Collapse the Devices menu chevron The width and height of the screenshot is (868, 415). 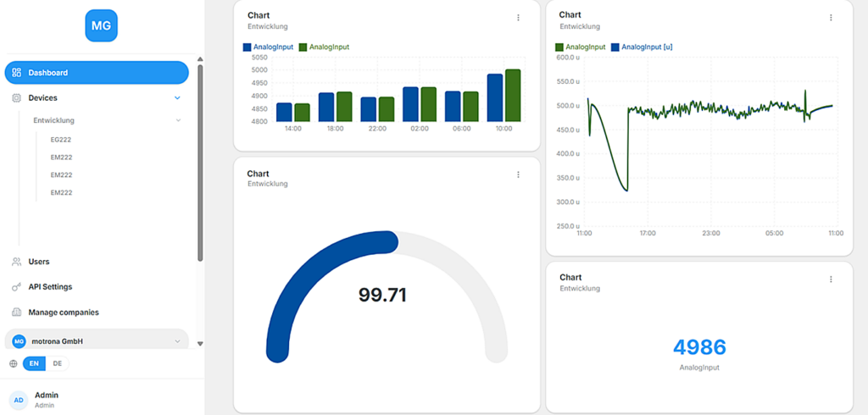177,98
